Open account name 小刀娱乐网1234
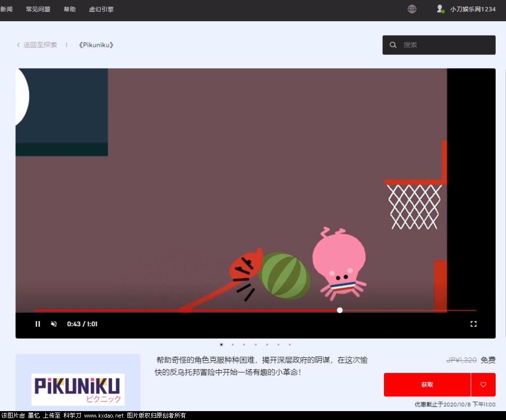 (473, 9)
